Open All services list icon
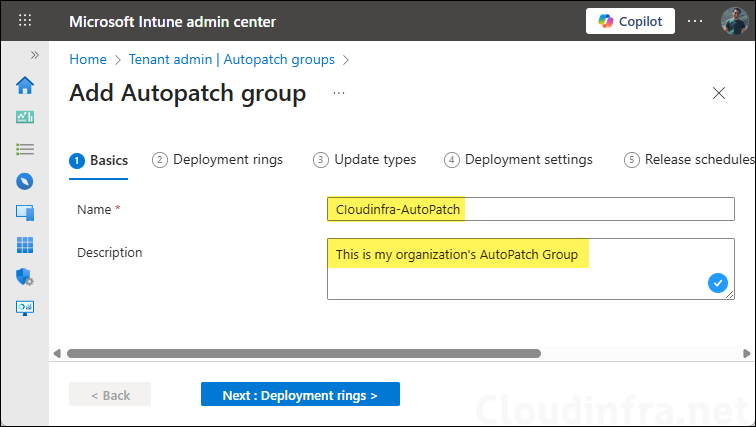This screenshot has height=427, width=756. pyautogui.click(x=25, y=149)
